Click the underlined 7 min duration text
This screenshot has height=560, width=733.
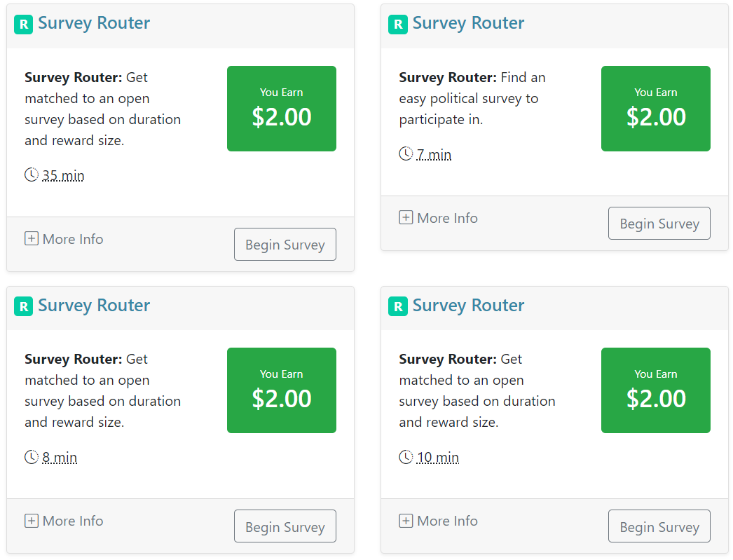click(x=434, y=154)
